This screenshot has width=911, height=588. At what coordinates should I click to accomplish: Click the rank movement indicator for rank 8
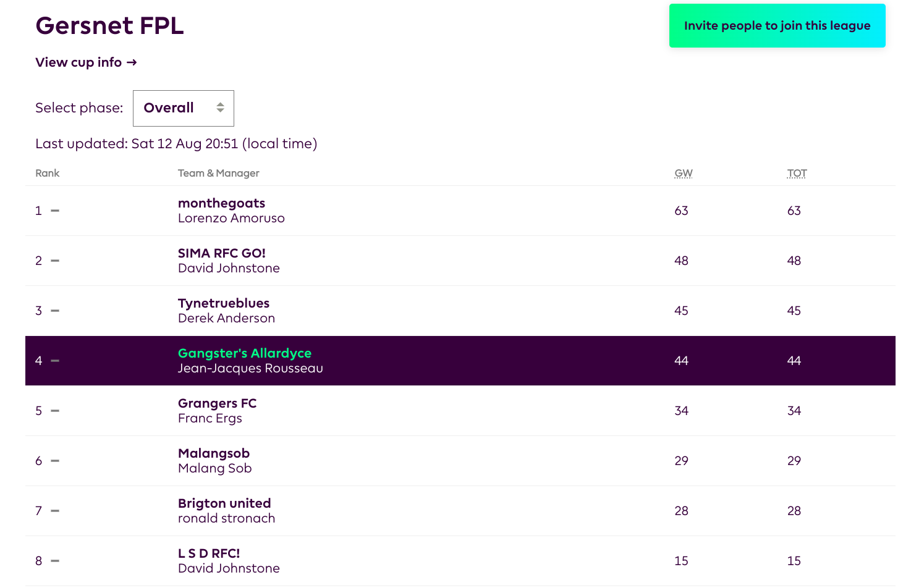(55, 561)
